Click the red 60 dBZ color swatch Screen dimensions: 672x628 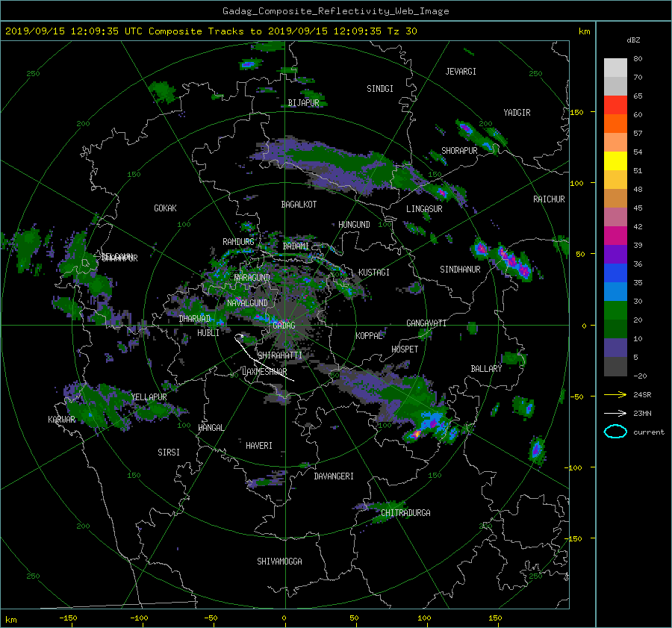pos(615,105)
